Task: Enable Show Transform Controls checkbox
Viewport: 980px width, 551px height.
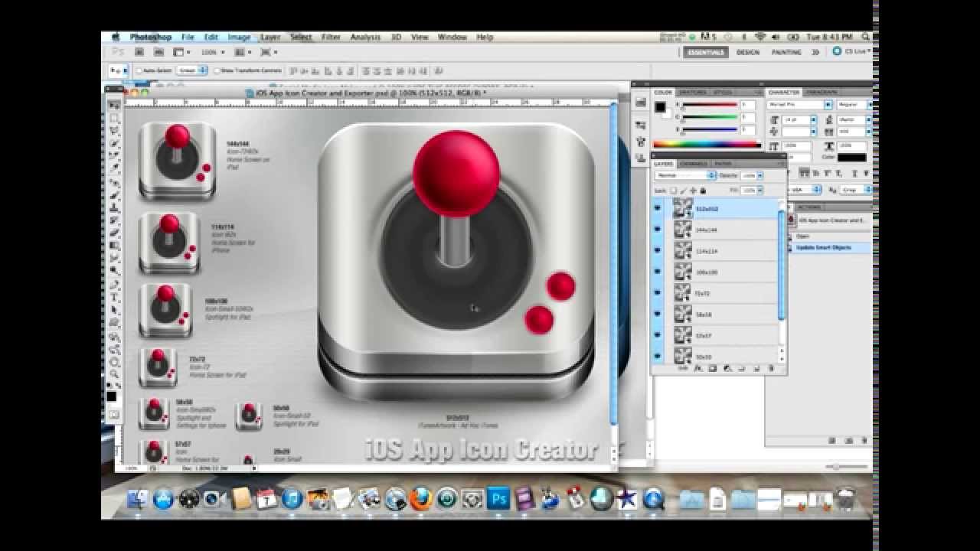Action: click(217, 70)
